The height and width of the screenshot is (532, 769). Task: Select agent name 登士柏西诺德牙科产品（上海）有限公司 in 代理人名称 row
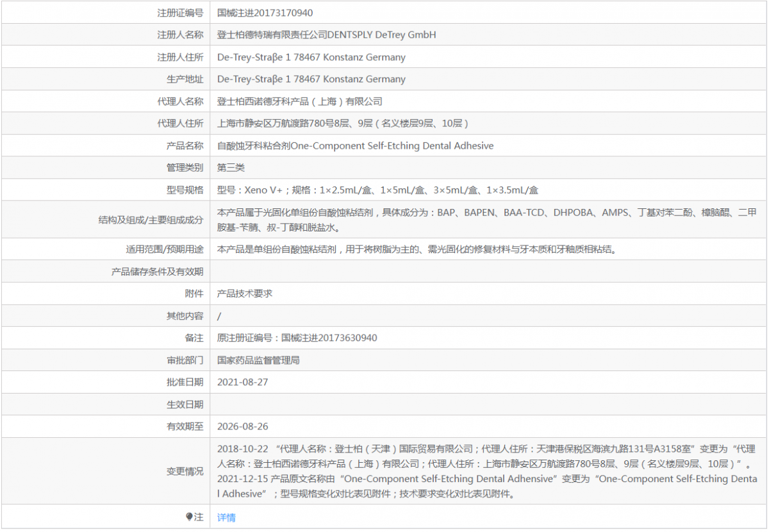coord(300,101)
